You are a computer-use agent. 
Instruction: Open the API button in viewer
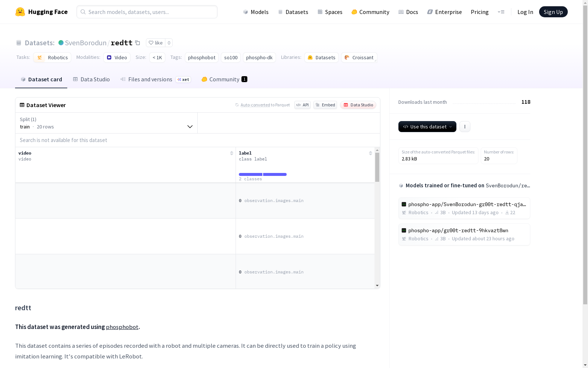click(x=302, y=105)
